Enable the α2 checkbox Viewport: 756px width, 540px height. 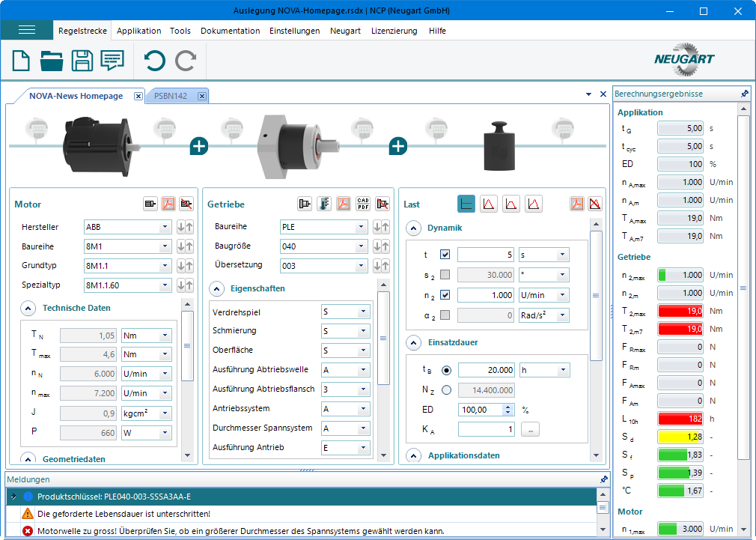tap(445, 315)
